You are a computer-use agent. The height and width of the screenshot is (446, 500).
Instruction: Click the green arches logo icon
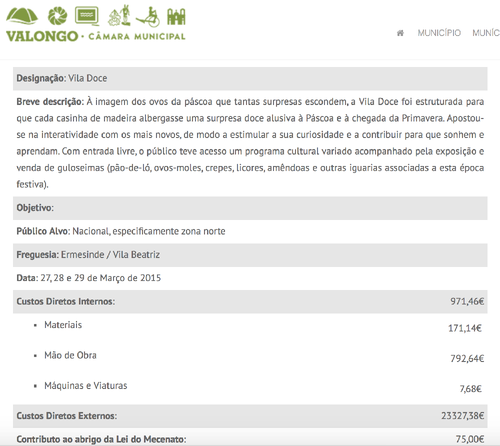(x=176, y=17)
